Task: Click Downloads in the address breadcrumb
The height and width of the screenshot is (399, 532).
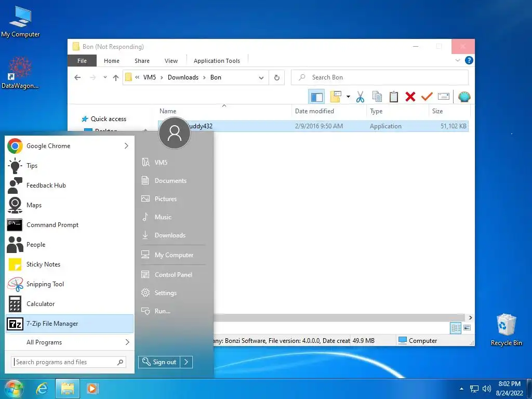Action: pyautogui.click(x=183, y=77)
